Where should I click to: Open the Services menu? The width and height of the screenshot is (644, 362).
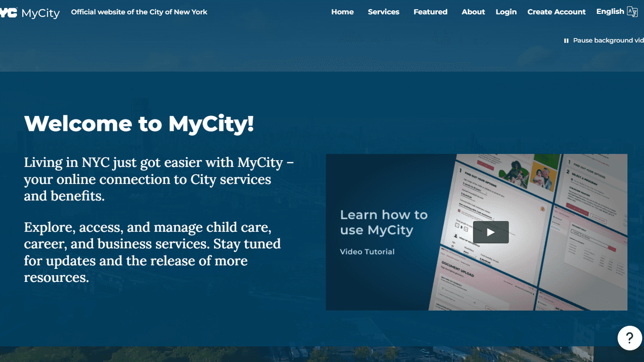coord(383,12)
